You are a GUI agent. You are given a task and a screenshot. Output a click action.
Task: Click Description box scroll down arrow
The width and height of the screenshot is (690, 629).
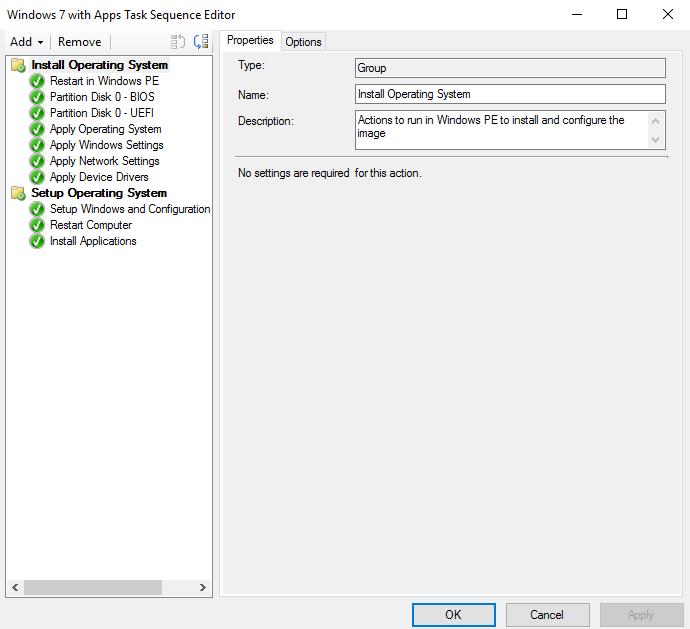tap(655, 140)
